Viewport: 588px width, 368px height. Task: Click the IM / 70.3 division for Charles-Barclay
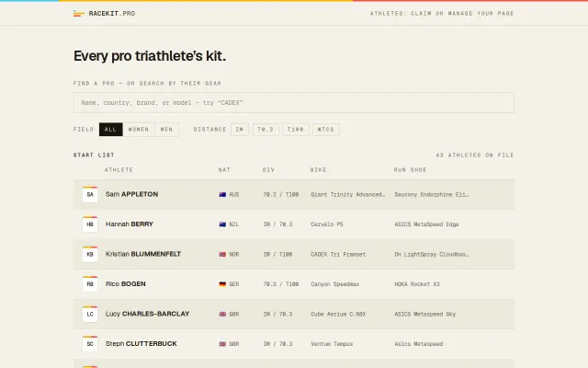tap(277, 314)
